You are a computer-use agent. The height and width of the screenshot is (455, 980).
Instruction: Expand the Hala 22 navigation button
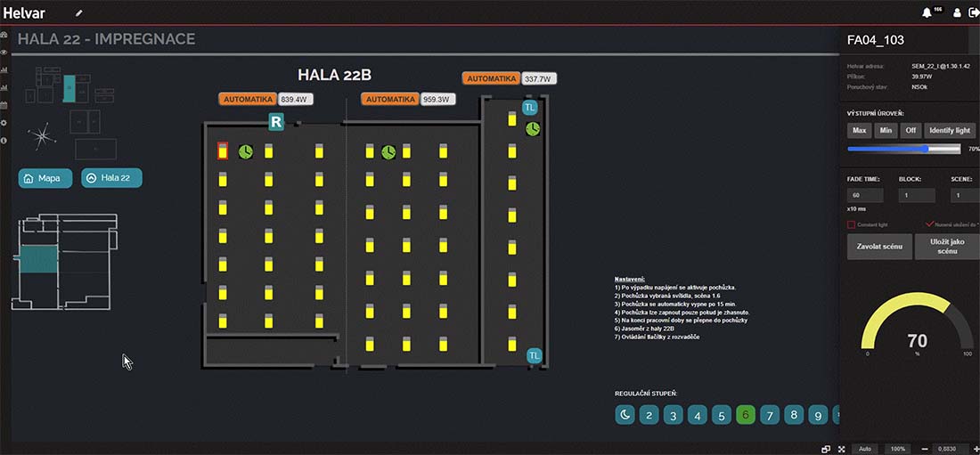pyautogui.click(x=111, y=178)
